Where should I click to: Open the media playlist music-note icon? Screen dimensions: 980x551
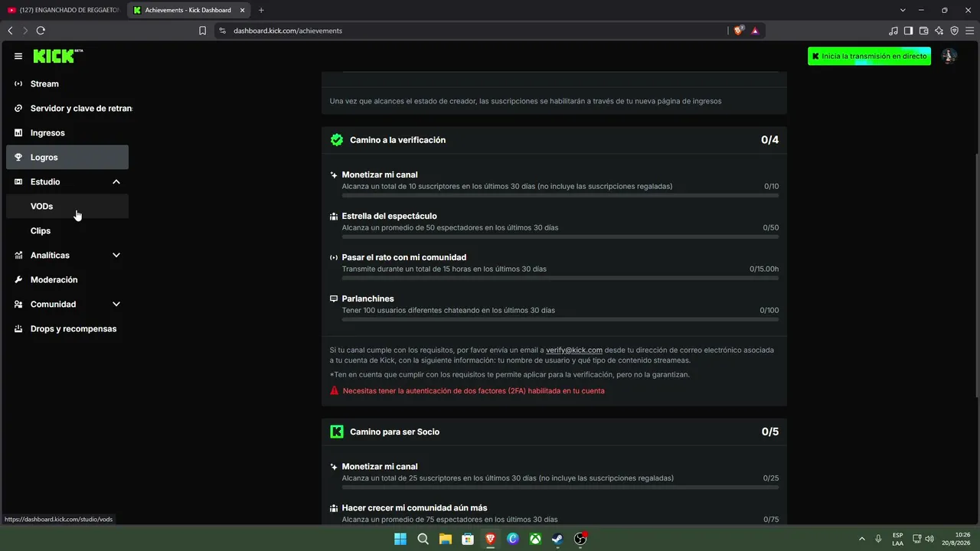[893, 31]
